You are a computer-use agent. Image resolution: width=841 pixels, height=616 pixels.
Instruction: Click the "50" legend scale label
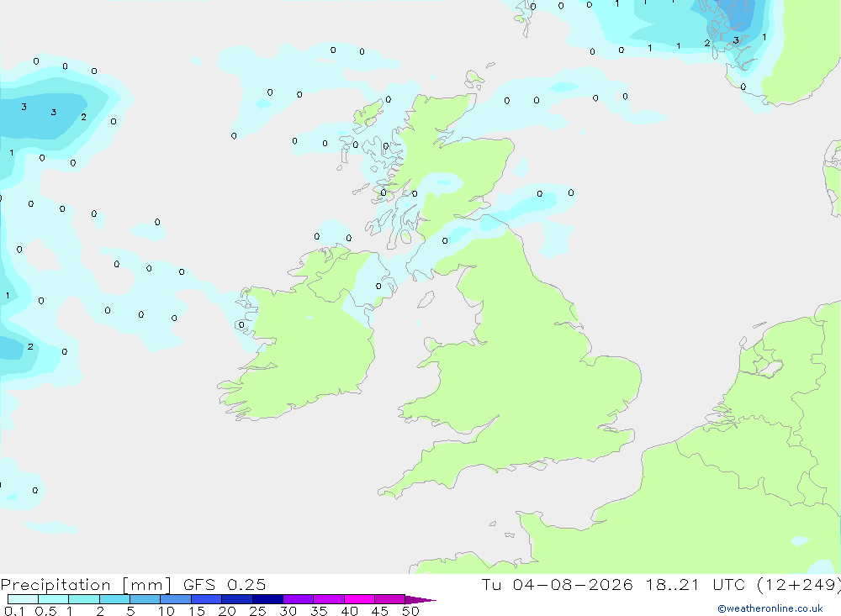pyautogui.click(x=410, y=611)
